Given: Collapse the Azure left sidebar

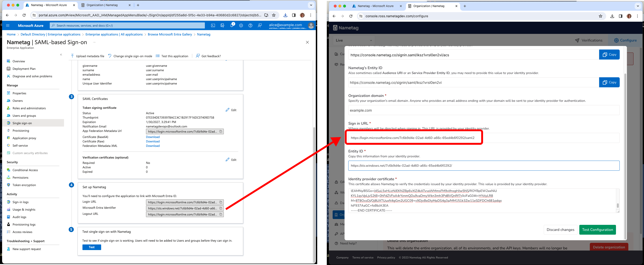Looking at the screenshot, I should coord(61,55).
